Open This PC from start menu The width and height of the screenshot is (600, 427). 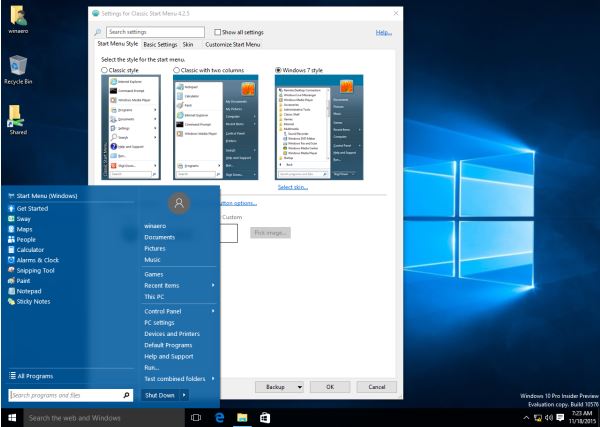(154, 297)
